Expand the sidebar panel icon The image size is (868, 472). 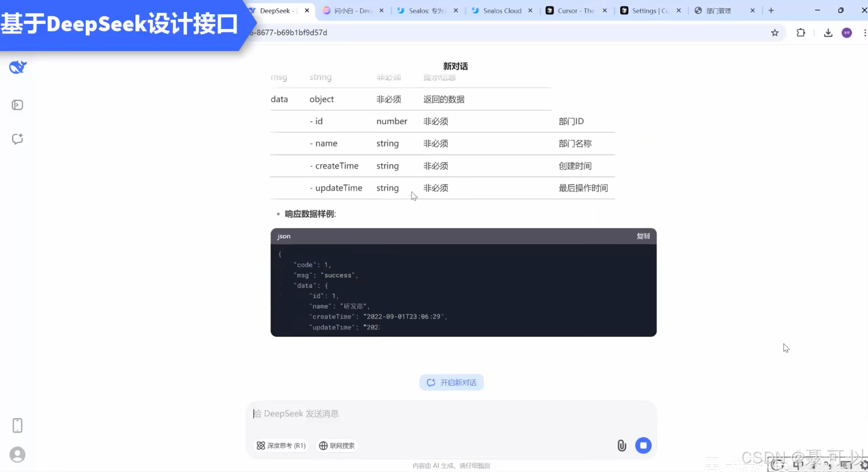17,105
